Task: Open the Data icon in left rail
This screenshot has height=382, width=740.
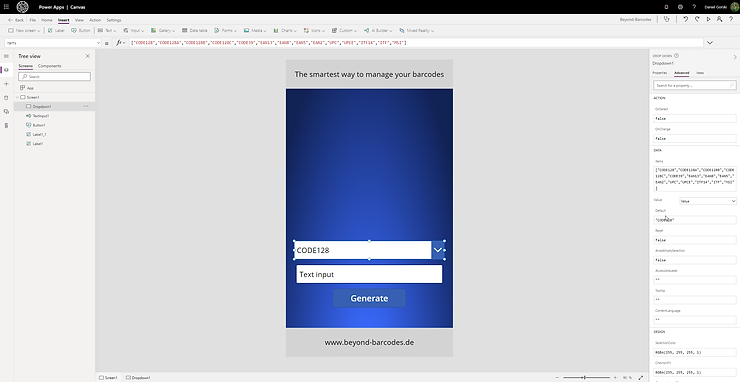Action: pyautogui.click(x=6, y=98)
